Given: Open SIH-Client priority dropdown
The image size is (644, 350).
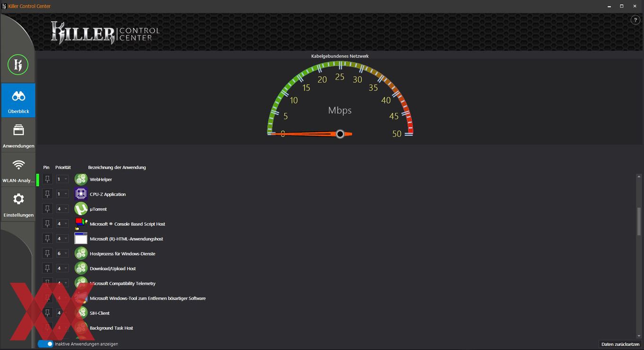Looking at the screenshot, I should (x=62, y=313).
